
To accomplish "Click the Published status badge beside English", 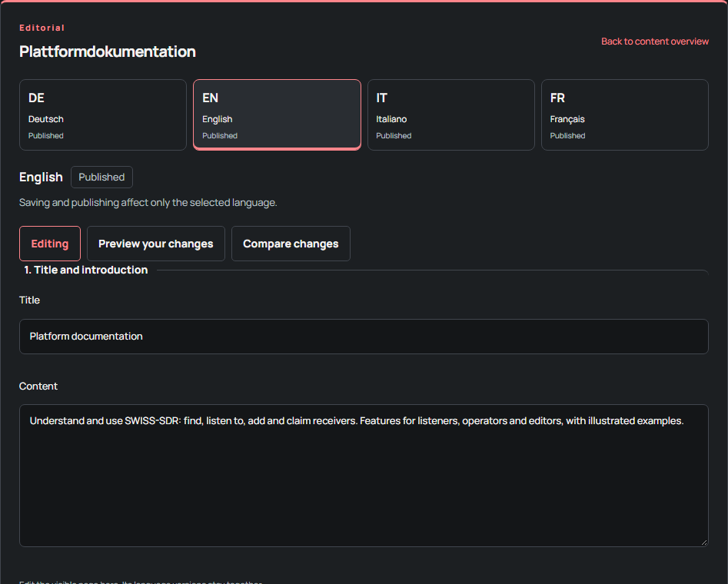I will [x=101, y=178].
